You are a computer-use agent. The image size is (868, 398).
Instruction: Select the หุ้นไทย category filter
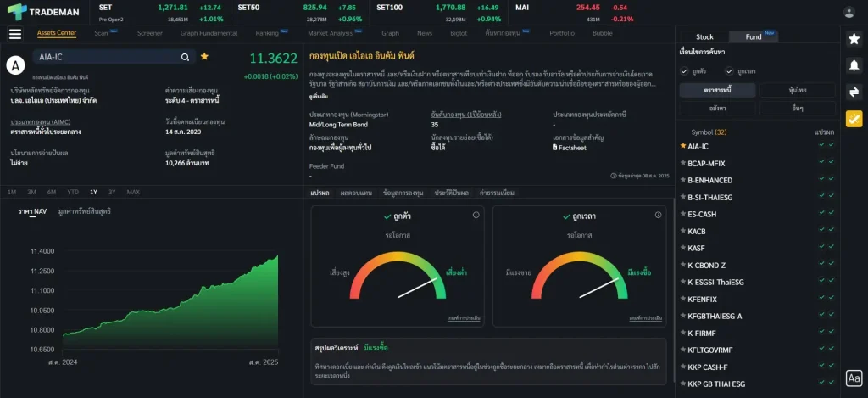pos(797,90)
